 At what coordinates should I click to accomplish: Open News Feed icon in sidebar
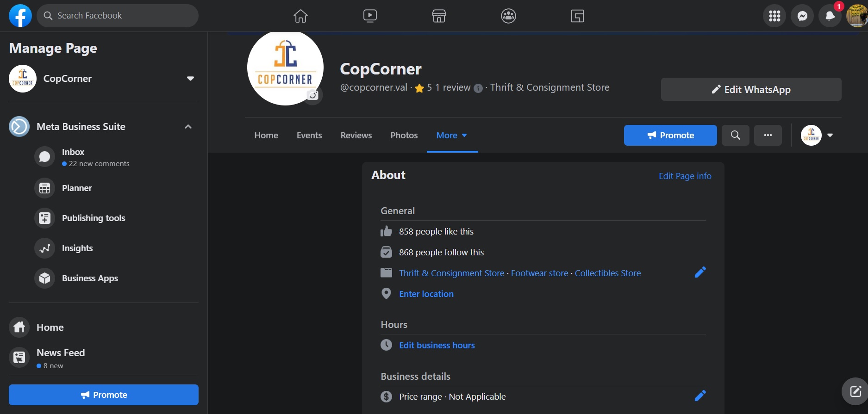19,358
